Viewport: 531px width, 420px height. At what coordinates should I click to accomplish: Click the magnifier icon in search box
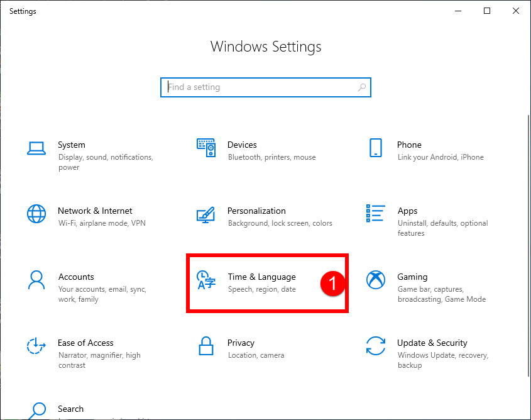(362, 87)
